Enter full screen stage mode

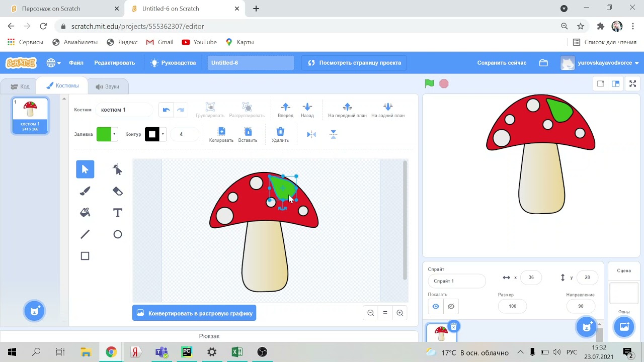[x=633, y=84]
